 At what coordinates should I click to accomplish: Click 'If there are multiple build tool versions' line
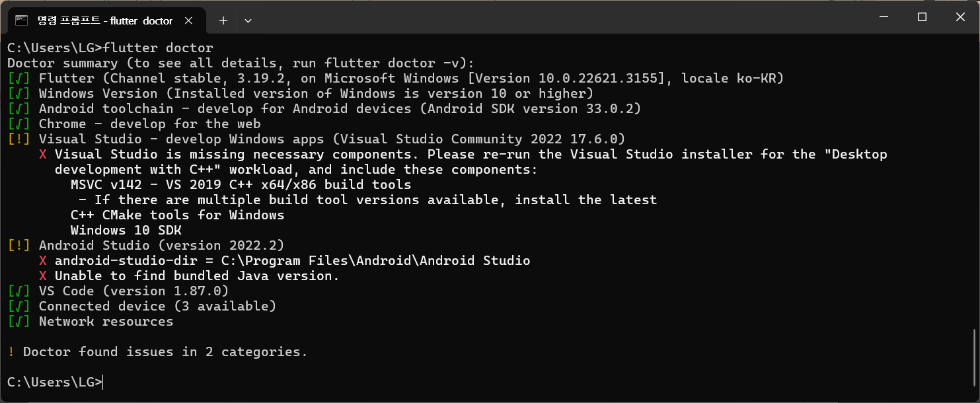tap(368, 200)
